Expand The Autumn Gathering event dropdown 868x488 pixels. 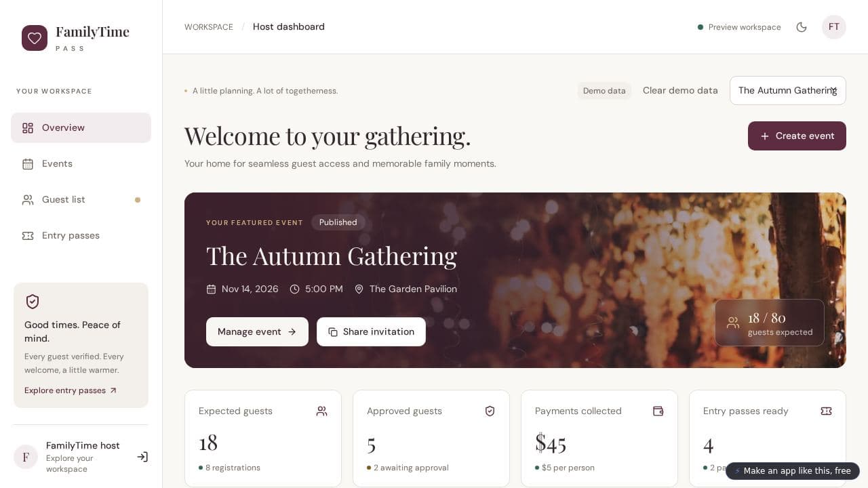click(788, 91)
